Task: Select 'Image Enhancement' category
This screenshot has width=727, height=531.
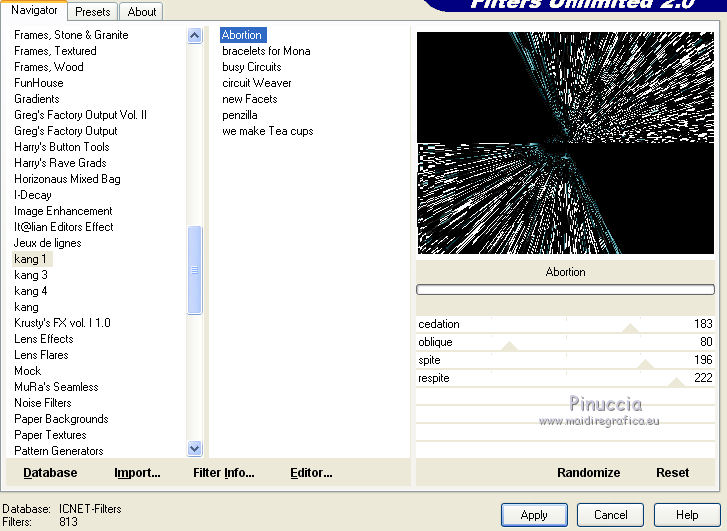Action: coord(63,211)
